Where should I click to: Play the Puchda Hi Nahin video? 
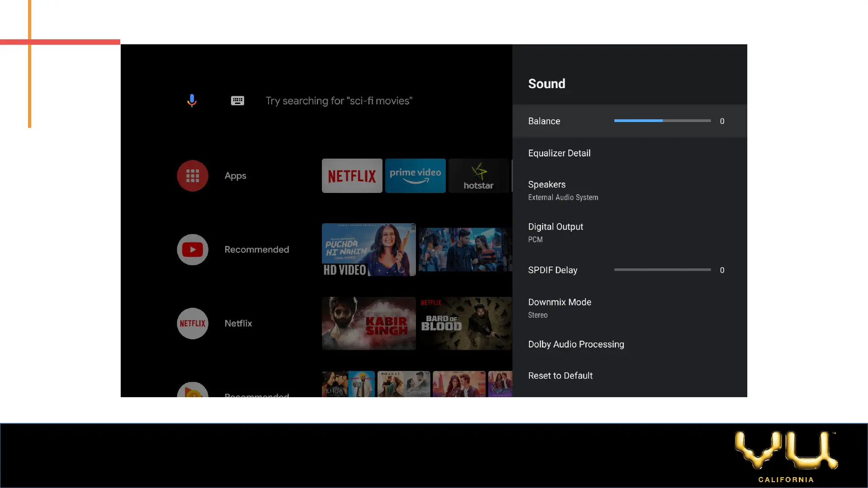368,249
